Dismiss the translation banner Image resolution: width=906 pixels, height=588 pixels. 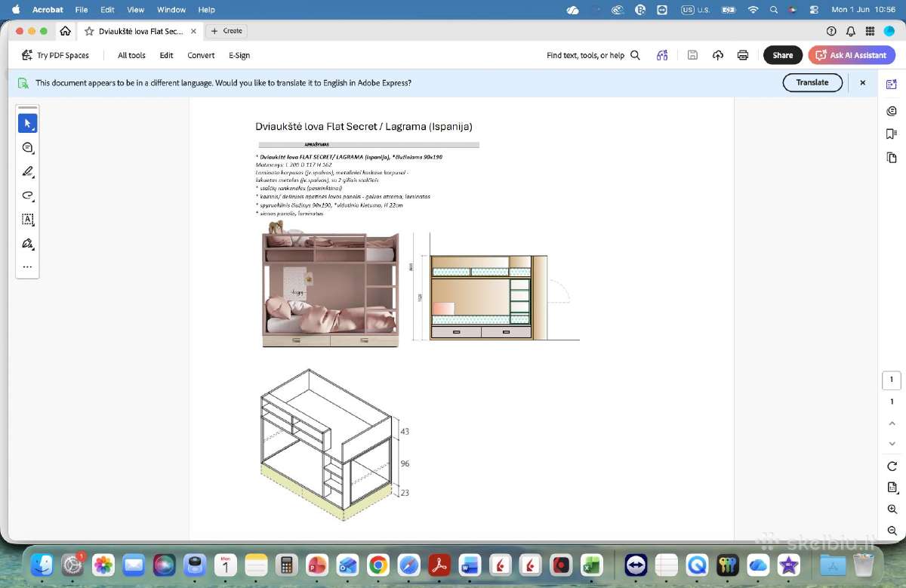tap(863, 82)
